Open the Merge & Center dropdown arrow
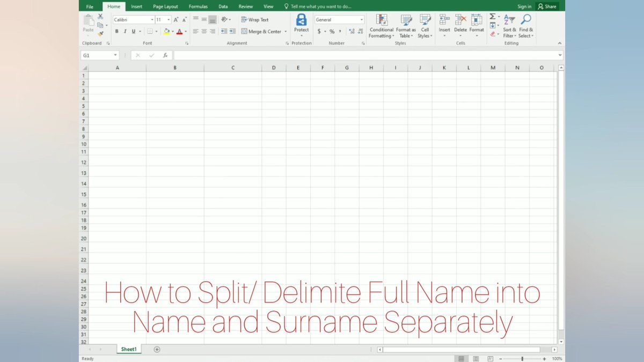The width and height of the screenshot is (644, 362). click(286, 32)
